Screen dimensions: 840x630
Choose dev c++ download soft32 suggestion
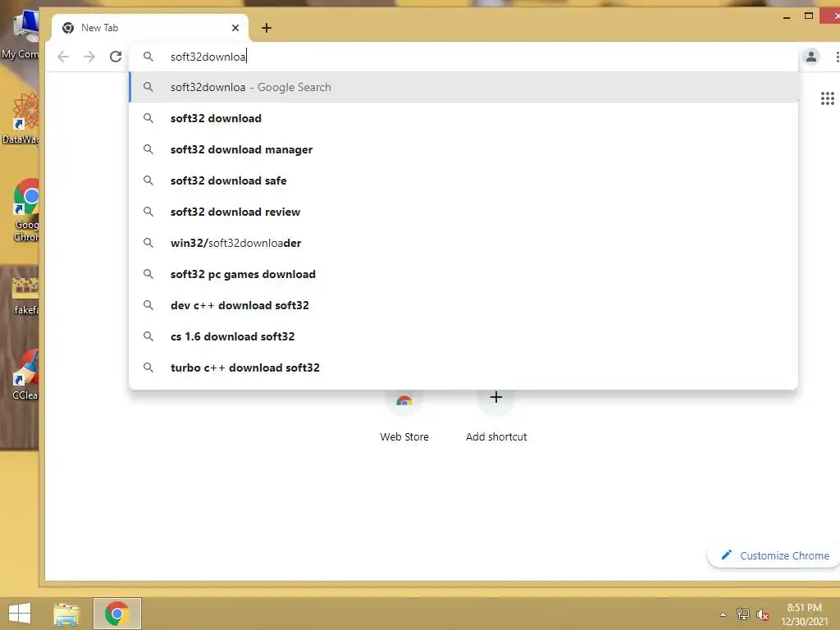(x=464, y=305)
